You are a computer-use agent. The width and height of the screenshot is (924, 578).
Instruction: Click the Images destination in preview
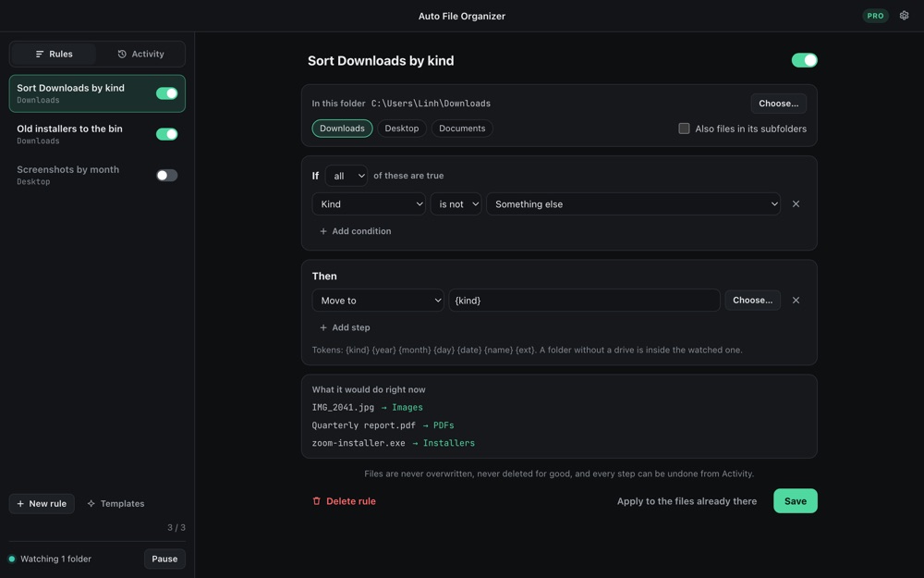coord(407,408)
